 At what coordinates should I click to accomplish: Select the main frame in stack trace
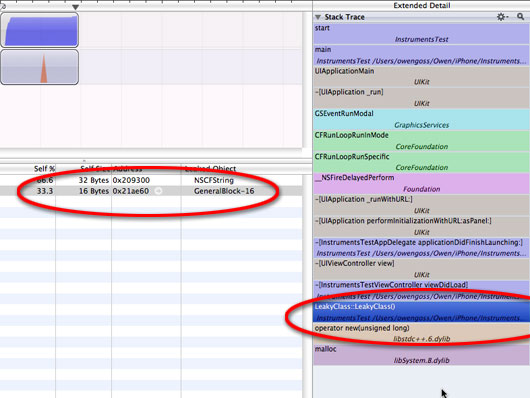pyautogui.click(x=421, y=55)
